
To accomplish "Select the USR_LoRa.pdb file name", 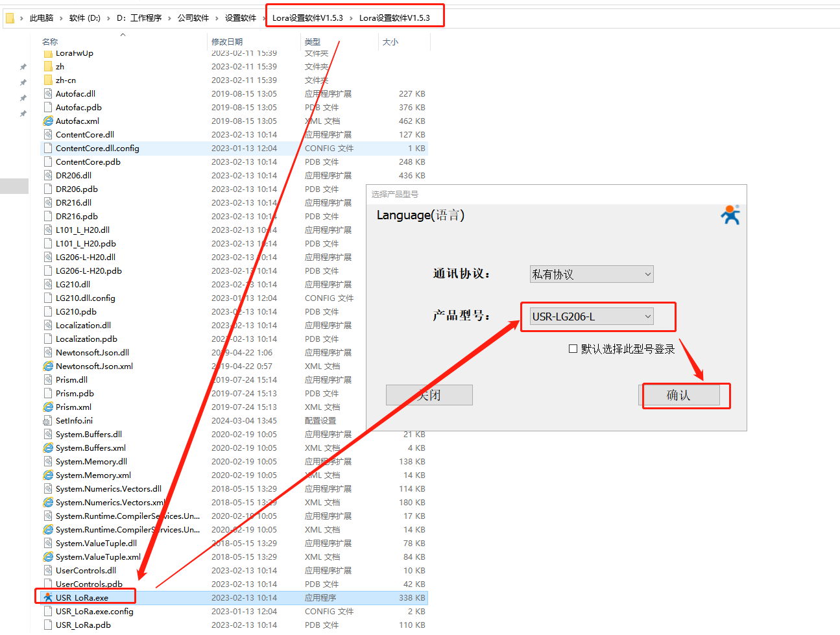I will pos(83,625).
